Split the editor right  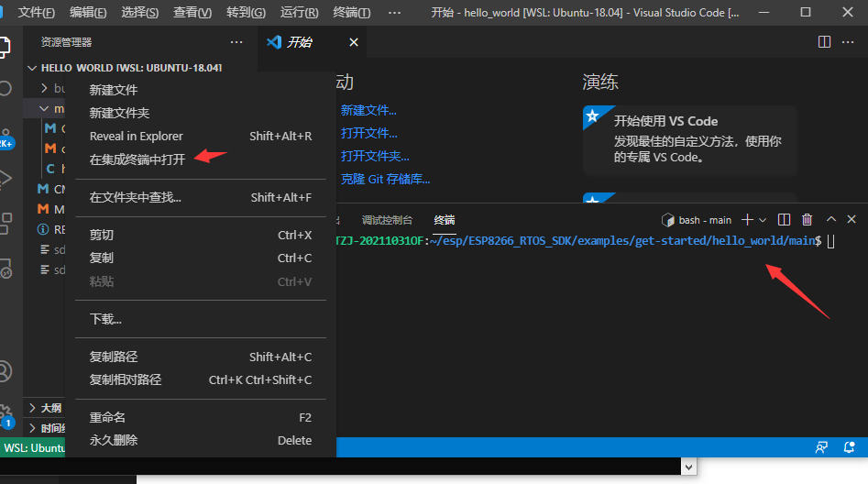coord(824,42)
